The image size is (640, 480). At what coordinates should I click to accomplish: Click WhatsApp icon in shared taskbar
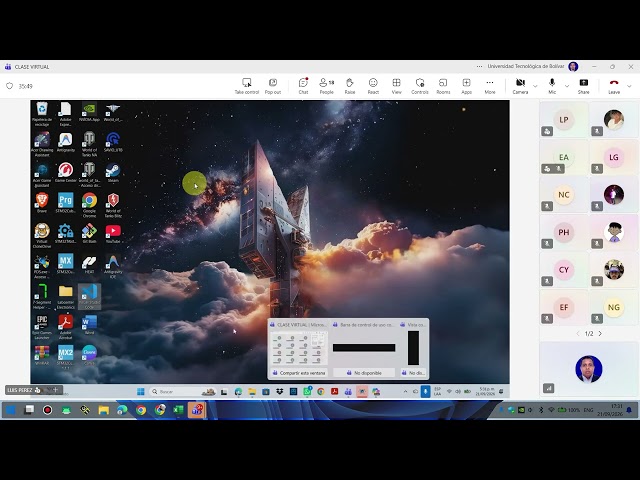click(x=307, y=391)
